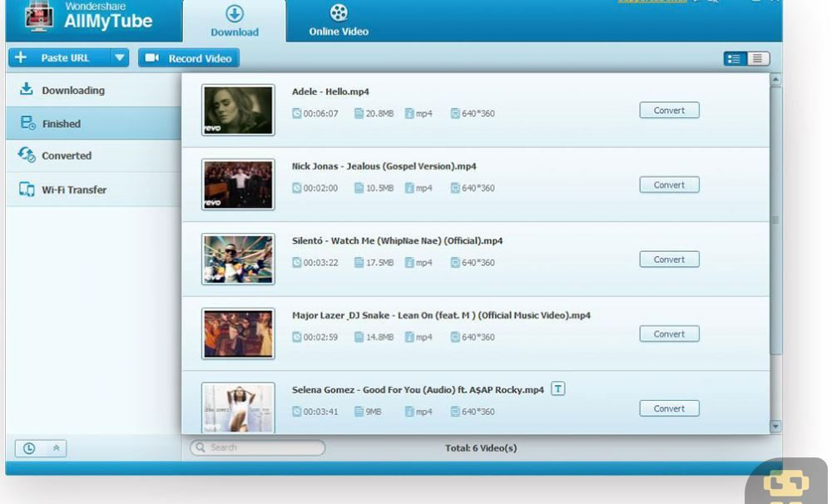Open the Online Video tab

pos(339,22)
